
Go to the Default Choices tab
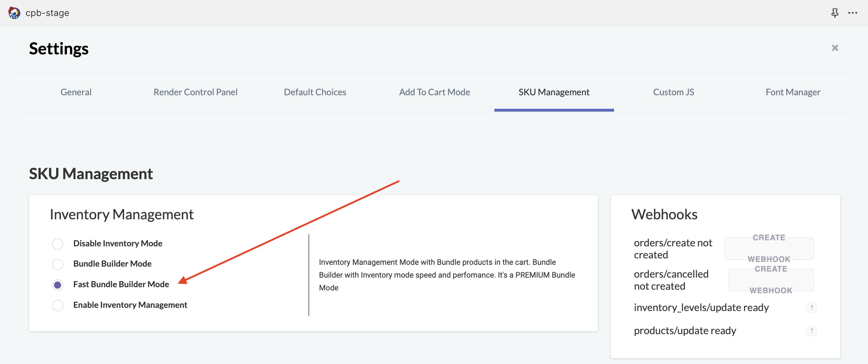315,92
